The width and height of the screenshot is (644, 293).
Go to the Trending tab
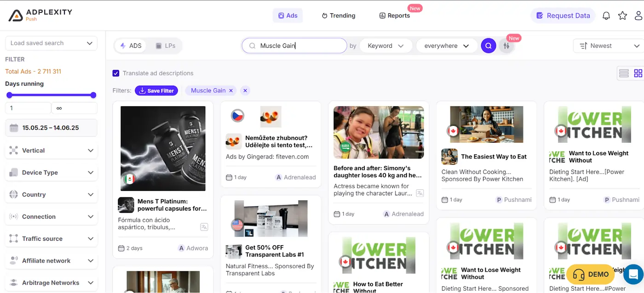(x=339, y=15)
